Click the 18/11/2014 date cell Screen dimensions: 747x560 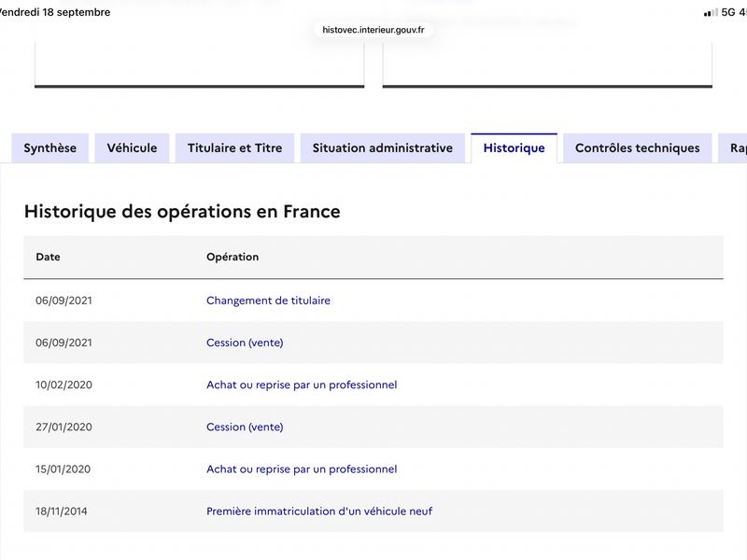pyautogui.click(x=62, y=511)
